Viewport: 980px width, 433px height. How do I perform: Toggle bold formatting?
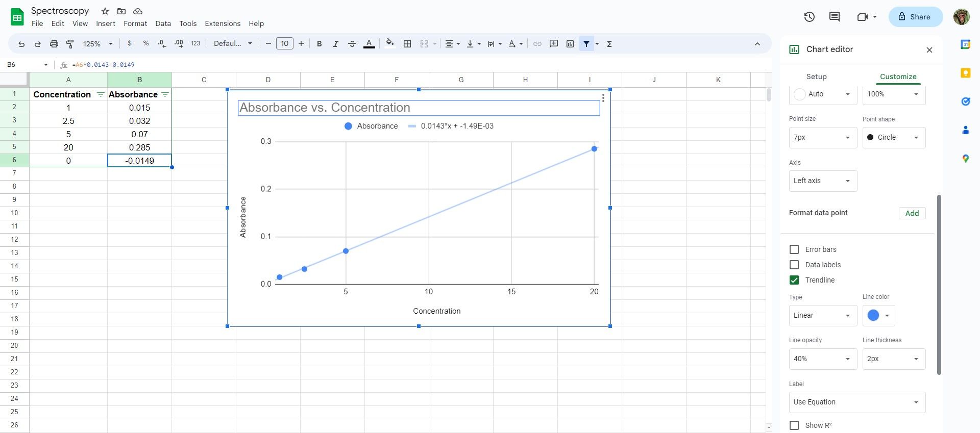tap(320, 44)
